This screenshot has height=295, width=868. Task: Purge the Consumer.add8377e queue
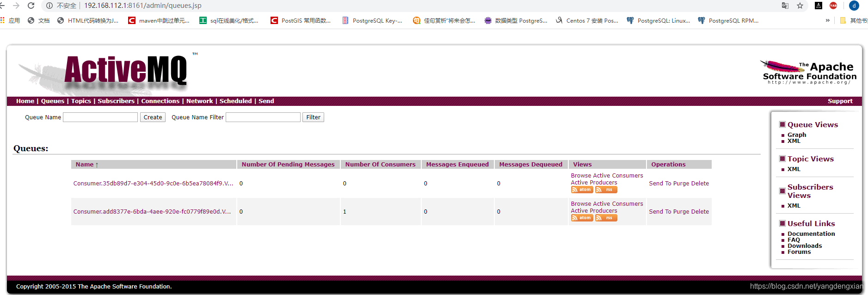point(681,211)
